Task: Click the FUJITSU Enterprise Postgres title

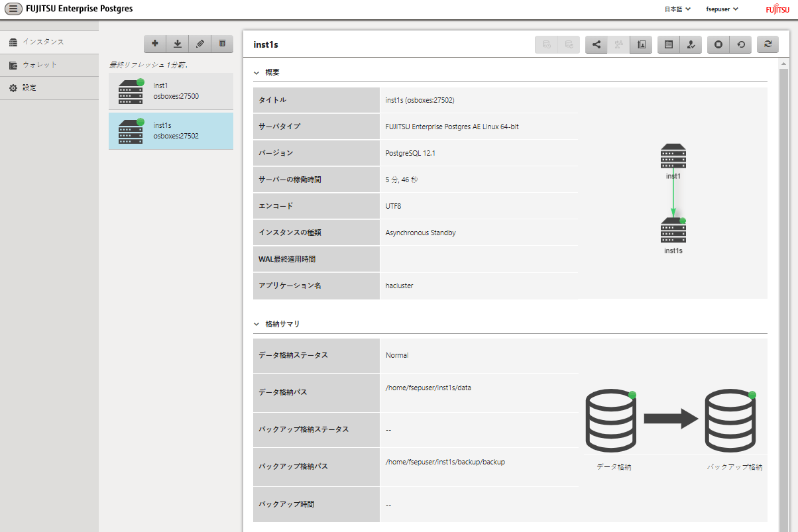Action: point(79,9)
